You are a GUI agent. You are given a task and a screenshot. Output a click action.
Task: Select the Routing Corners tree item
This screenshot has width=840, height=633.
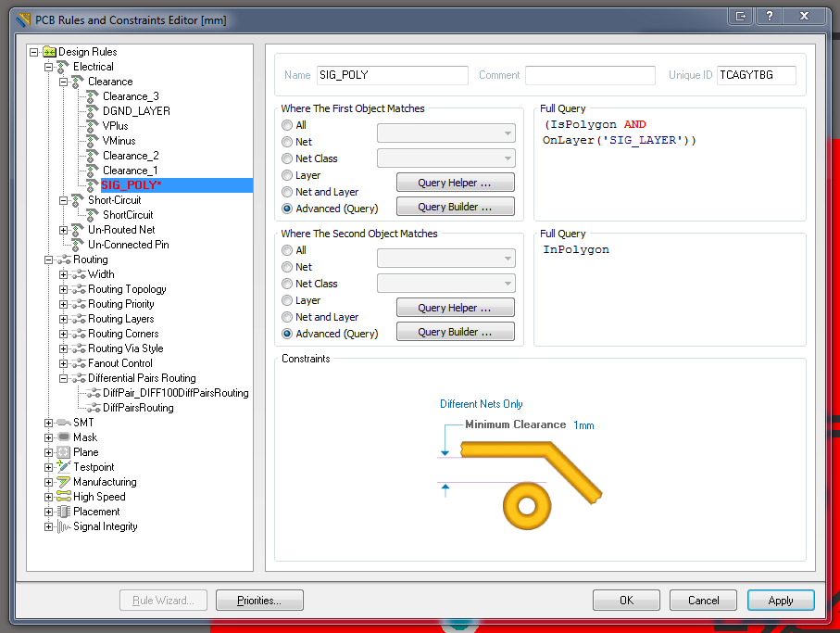123,334
